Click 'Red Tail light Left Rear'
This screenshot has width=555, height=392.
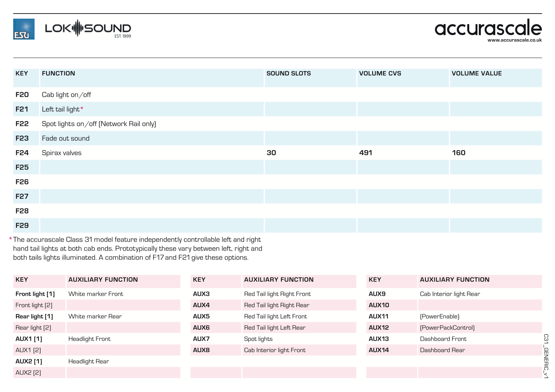pyautogui.click(x=275, y=328)
